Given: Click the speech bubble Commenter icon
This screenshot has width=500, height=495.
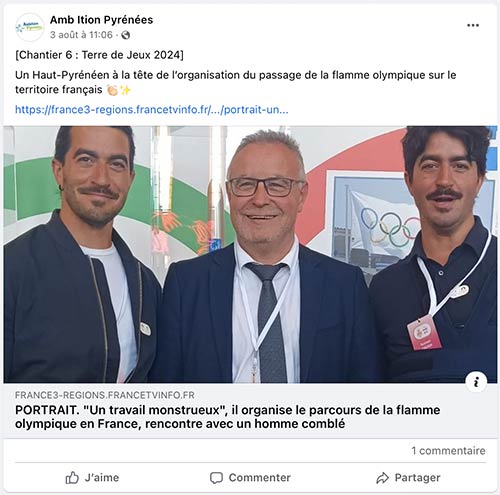Looking at the screenshot, I should pos(216,478).
